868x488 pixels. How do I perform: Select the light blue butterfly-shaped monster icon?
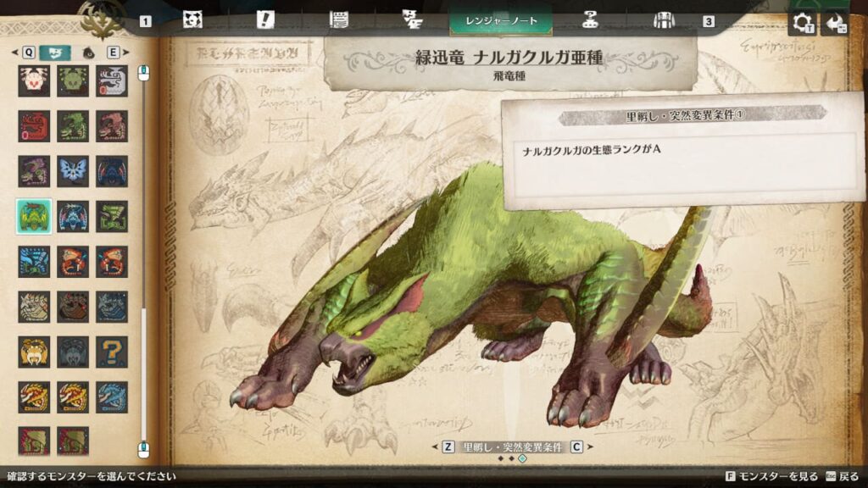[x=73, y=171]
